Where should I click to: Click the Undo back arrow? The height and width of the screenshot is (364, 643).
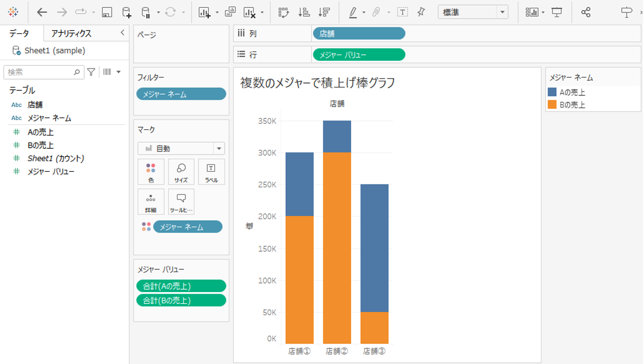pos(42,12)
